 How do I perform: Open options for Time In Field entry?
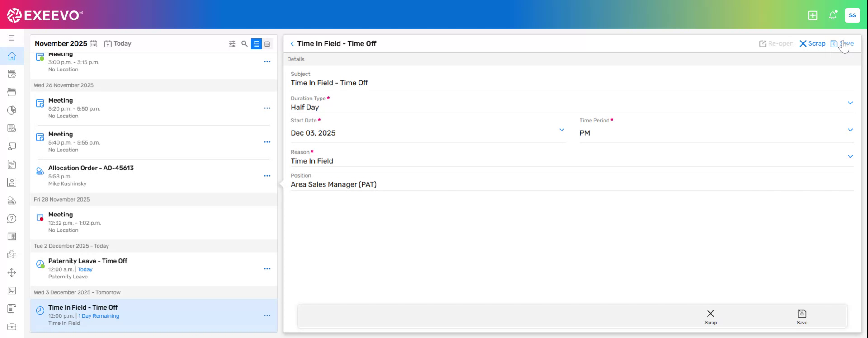point(267,315)
